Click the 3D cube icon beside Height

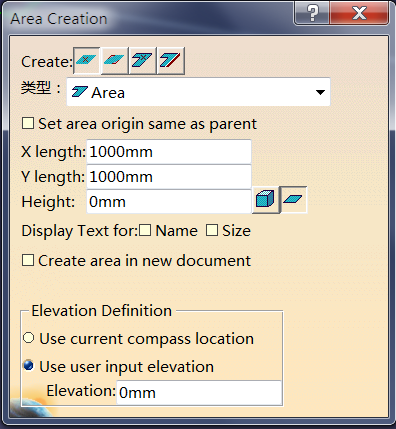tap(265, 200)
